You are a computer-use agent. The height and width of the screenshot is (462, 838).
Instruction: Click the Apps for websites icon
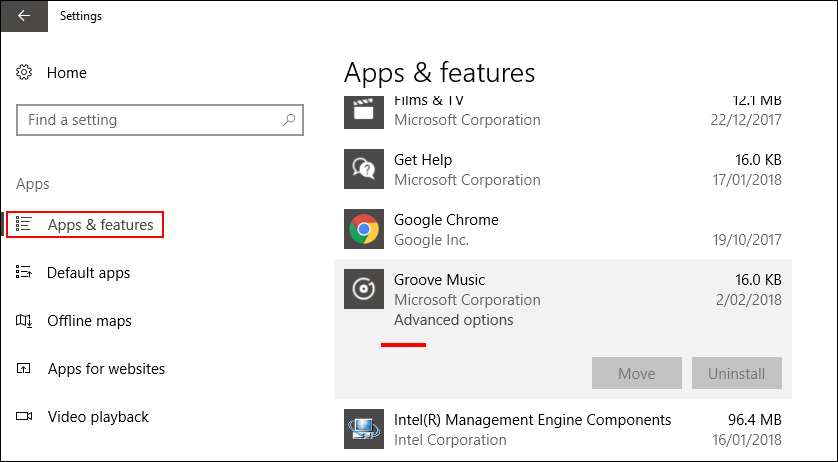click(x=24, y=369)
